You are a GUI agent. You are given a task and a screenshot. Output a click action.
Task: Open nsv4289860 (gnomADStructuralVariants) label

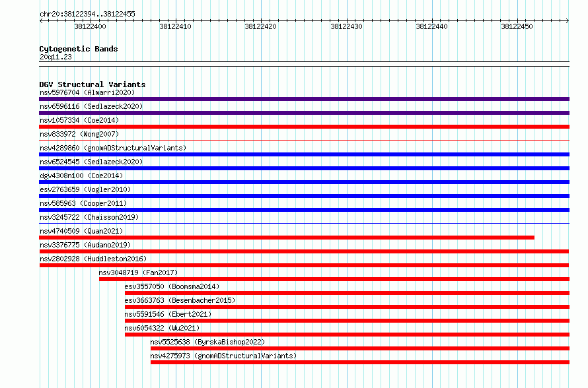pos(113,148)
